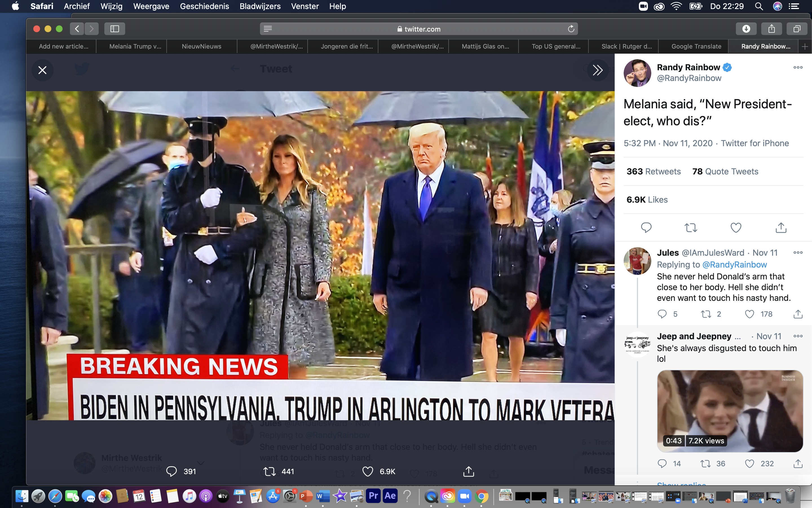Open more options on Jeep and Jeepney reply
The width and height of the screenshot is (812, 508).
798,336
